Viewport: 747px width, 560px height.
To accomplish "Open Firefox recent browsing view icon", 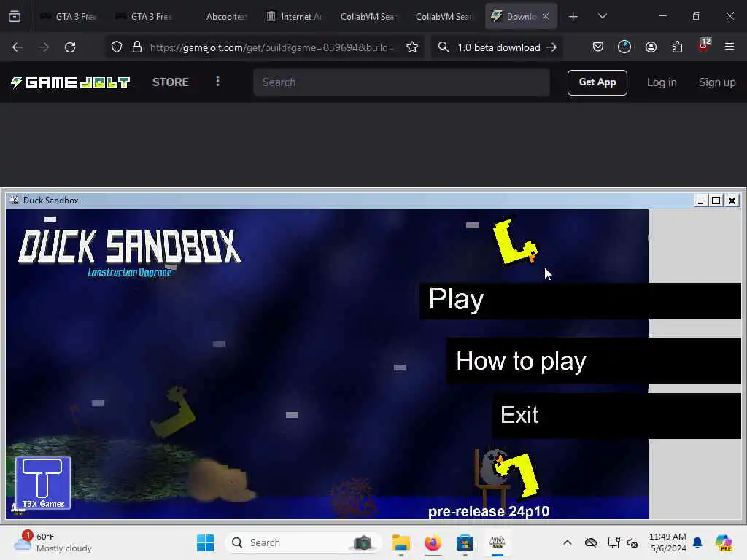I will (15, 17).
